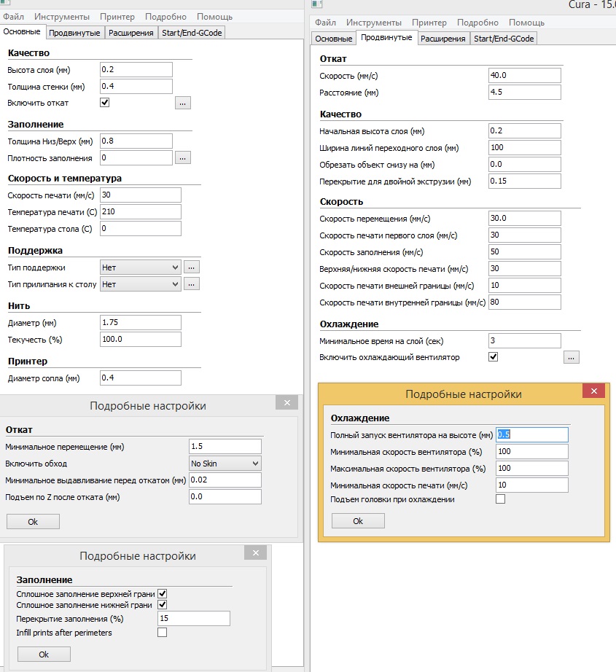Open Включить обход dropdown showing No Skin

[225, 464]
